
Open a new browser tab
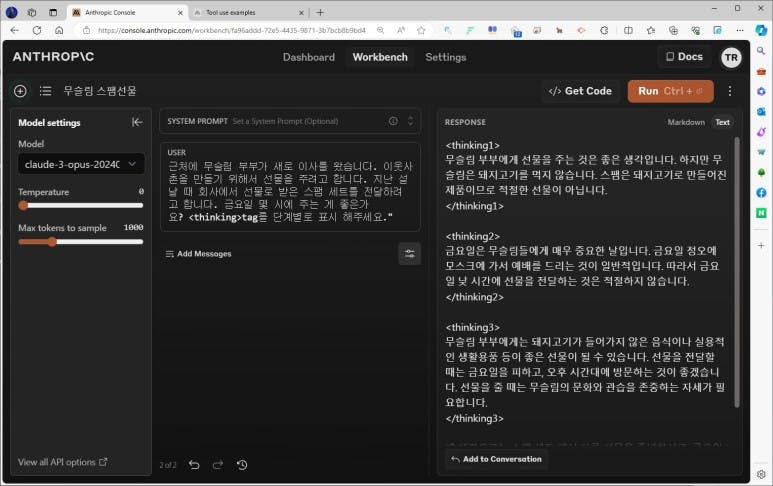320,13
